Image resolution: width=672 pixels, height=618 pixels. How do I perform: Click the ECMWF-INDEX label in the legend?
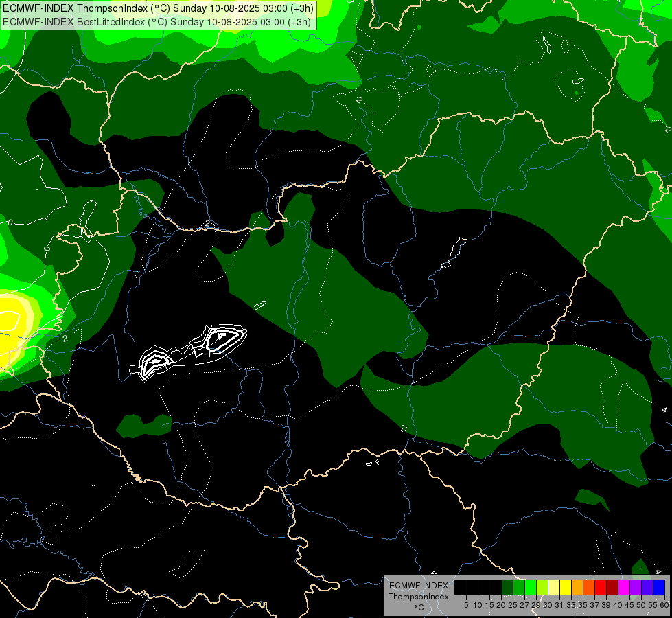[x=419, y=586]
